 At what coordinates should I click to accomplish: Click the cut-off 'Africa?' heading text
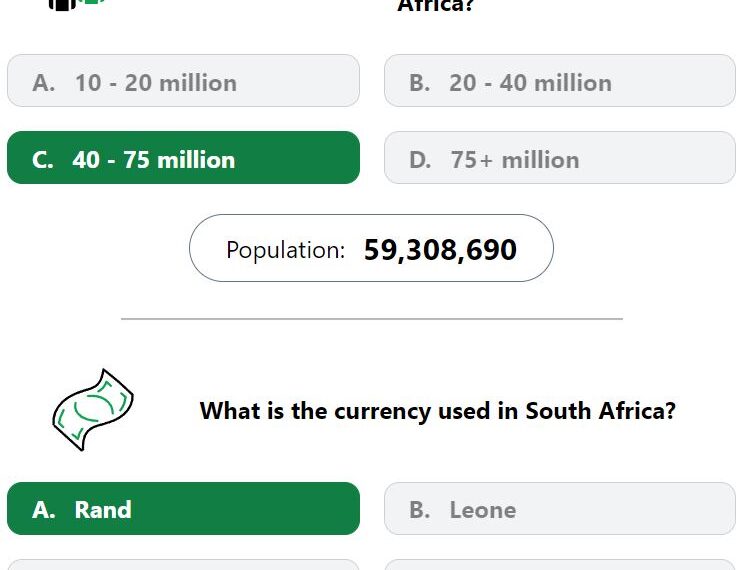[x=435, y=6]
